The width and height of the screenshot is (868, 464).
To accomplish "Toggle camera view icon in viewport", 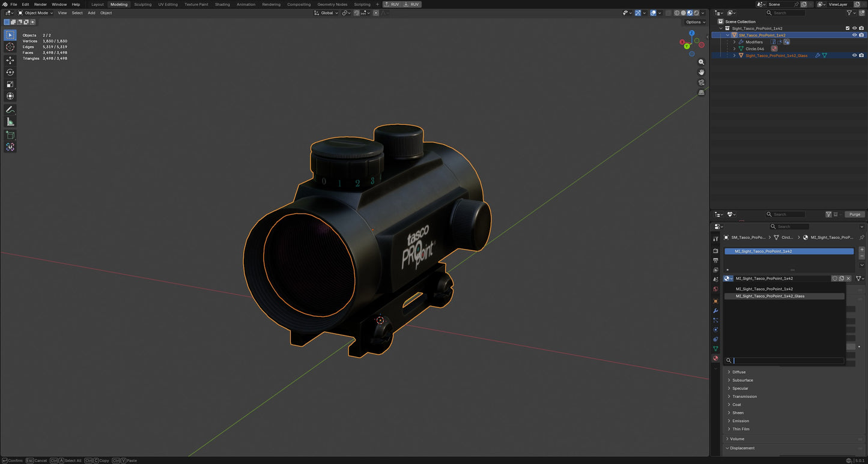I will tap(701, 83).
